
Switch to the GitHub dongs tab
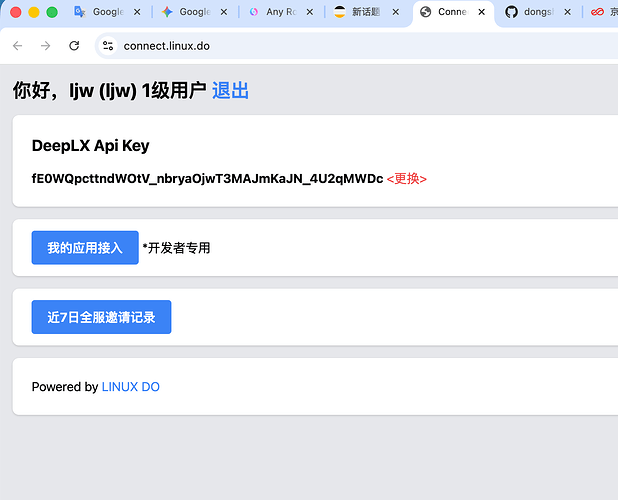pos(538,12)
